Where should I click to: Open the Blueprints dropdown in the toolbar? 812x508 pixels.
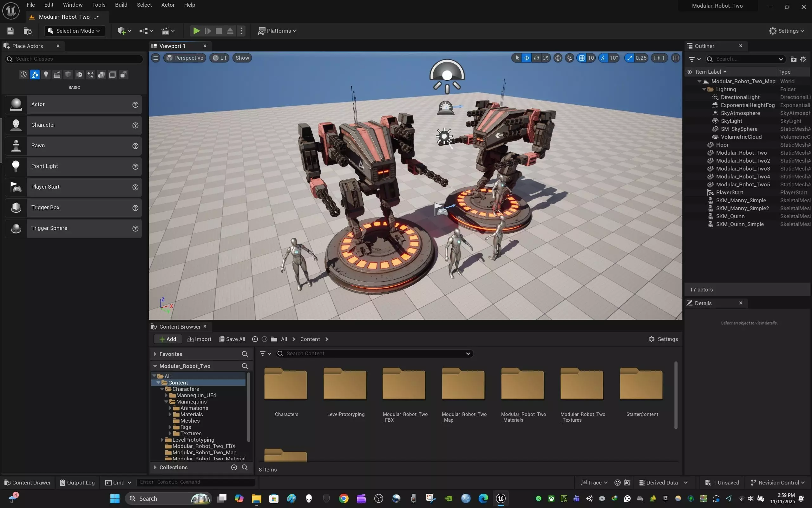click(x=146, y=31)
